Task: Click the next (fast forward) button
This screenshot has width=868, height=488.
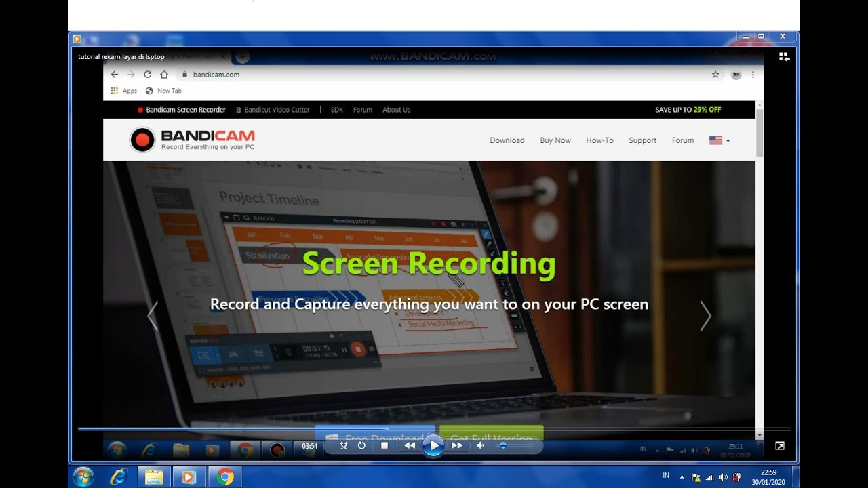Action: click(x=457, y=445)
